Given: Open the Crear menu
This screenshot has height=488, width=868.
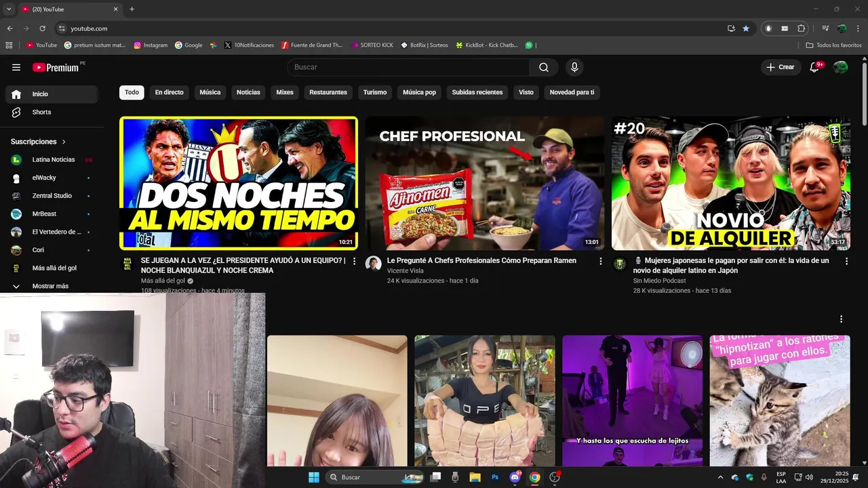Looking at the screenshot, I should (x=780, y=67).
